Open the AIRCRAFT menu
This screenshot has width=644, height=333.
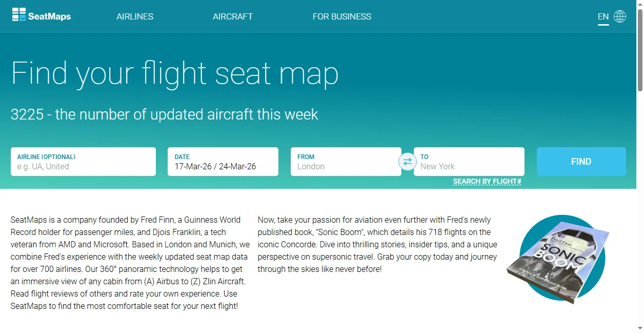pos(233,16)
